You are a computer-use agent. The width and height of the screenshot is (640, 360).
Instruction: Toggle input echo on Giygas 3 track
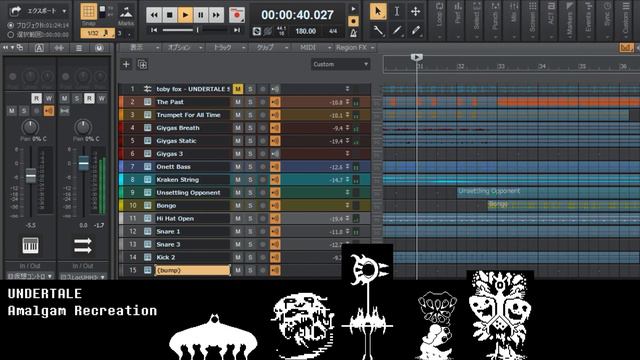275,153
